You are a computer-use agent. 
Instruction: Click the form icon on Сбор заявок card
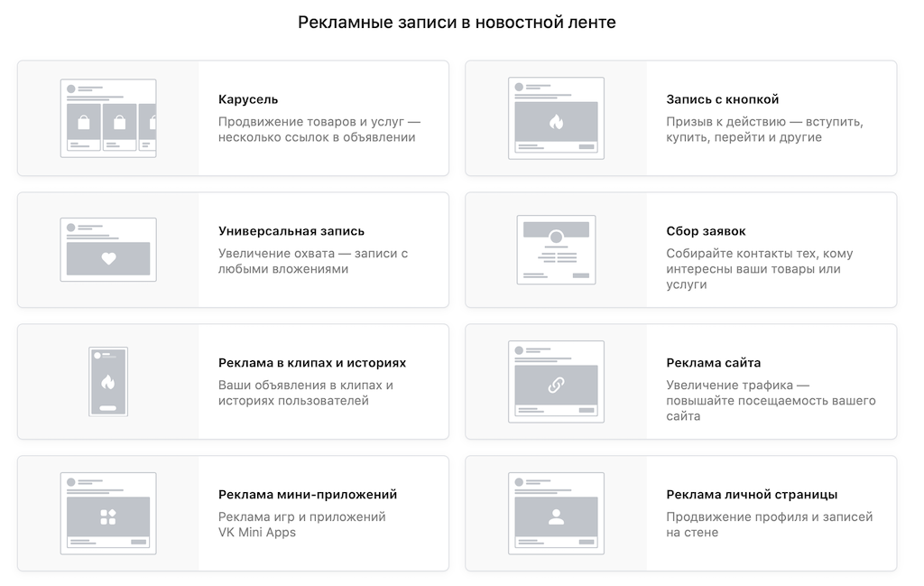coord(557,250)
